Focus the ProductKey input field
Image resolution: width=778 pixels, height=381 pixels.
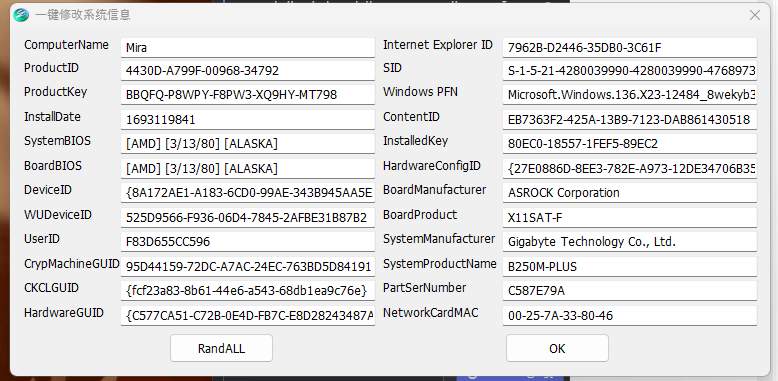pyautogui.click(x=248, y=94)
